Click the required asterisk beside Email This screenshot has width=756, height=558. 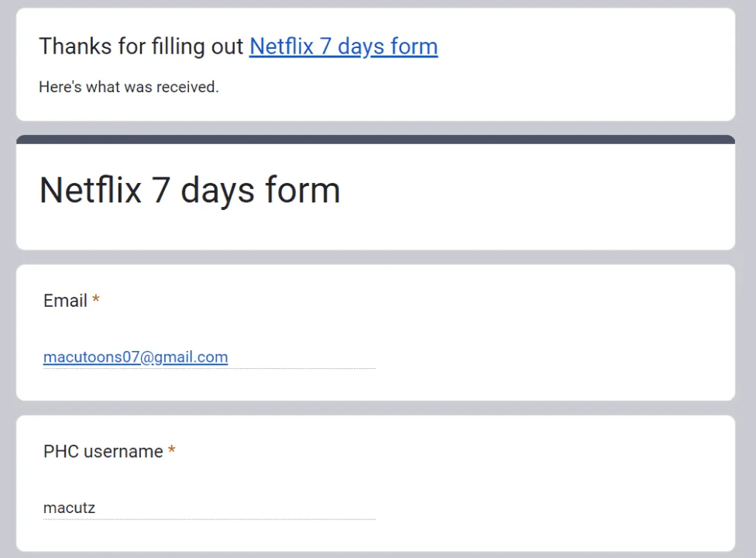(96, 299)
